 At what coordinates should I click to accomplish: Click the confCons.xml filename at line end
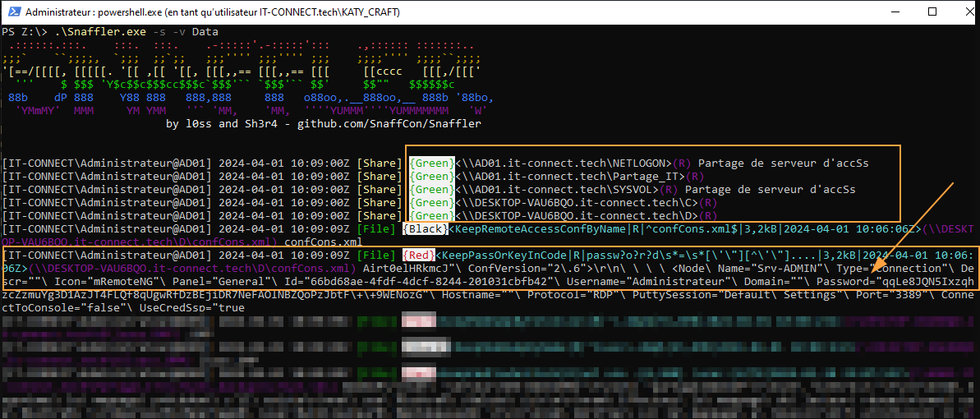pos(323,242)
